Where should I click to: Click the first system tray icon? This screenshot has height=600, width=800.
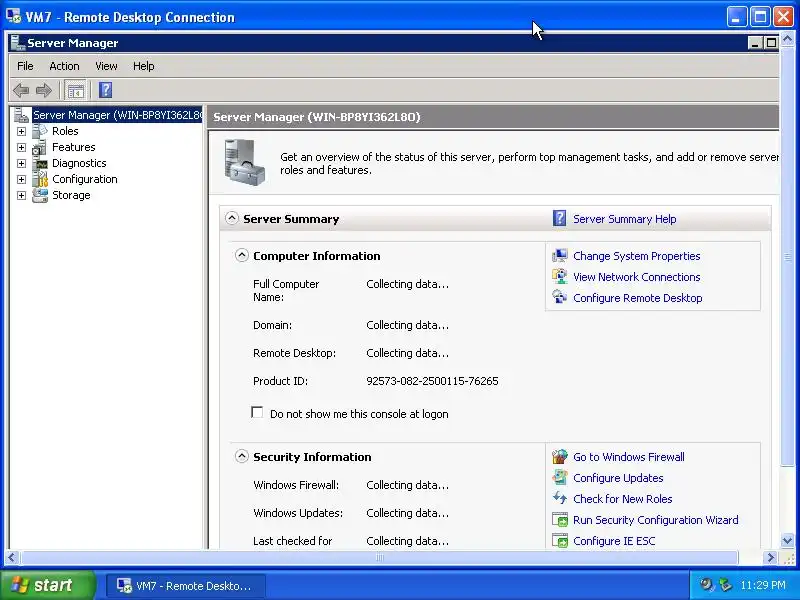pos(707,584)
